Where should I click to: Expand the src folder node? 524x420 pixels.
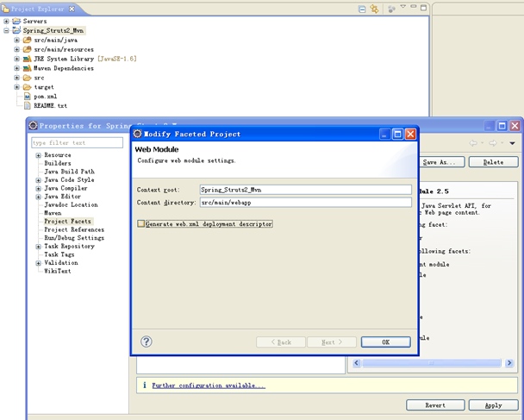(x=16, y=78)
